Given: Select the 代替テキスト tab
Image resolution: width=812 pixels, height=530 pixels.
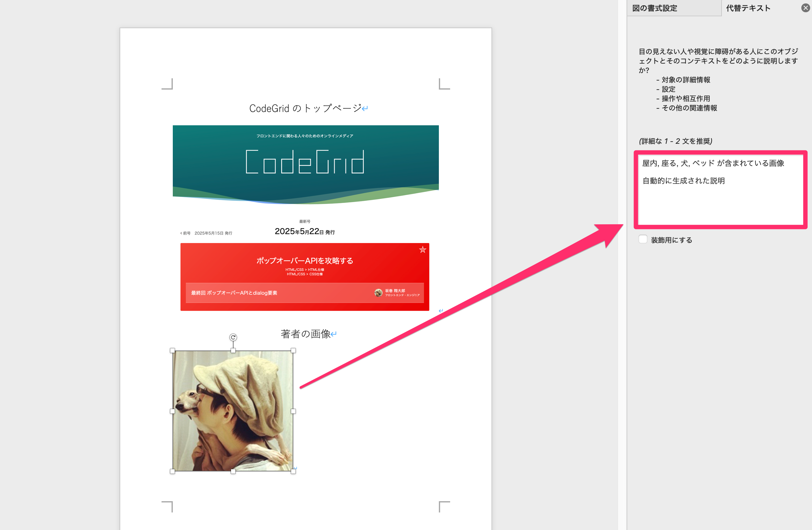Looking at the screenshot, I should click(748, 8).
